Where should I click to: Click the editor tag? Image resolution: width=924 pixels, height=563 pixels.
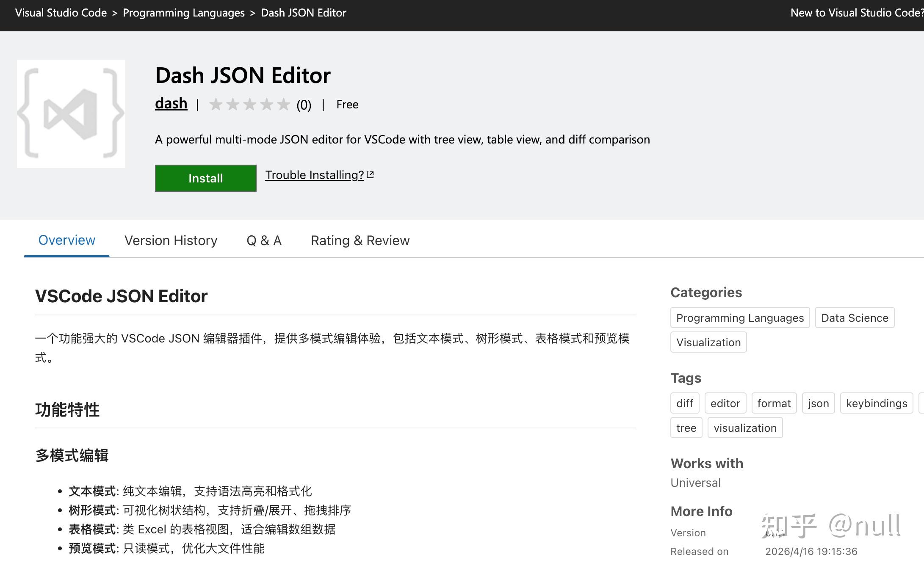click(x=725, y=403)
